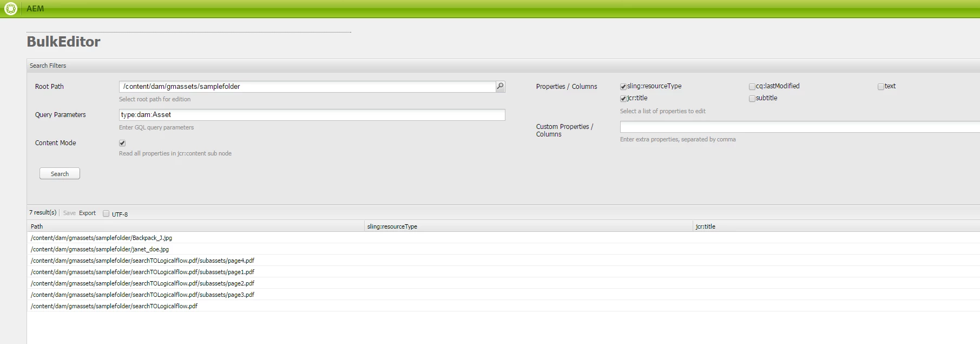
Task: Click the AEM title text
Action: [35, 9]
